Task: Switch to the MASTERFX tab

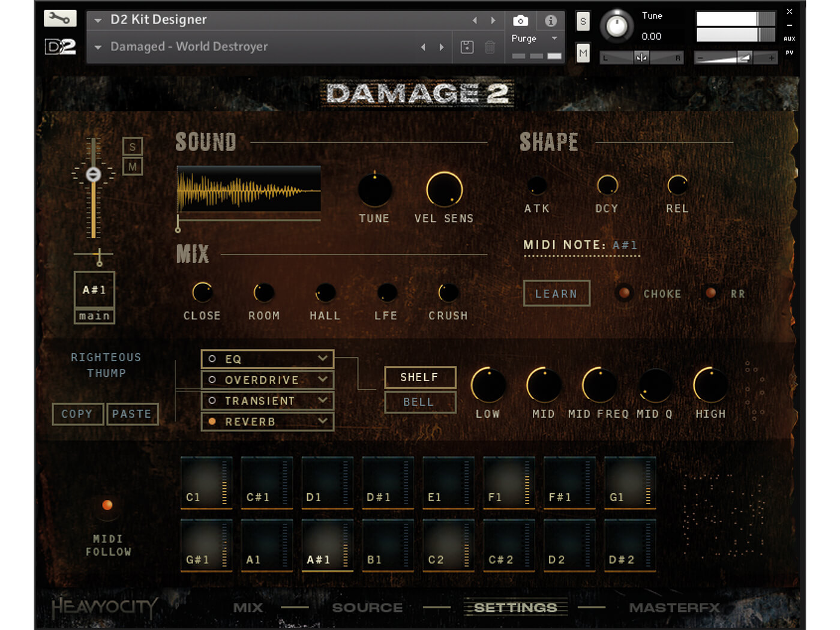Action: pos(674,608)
